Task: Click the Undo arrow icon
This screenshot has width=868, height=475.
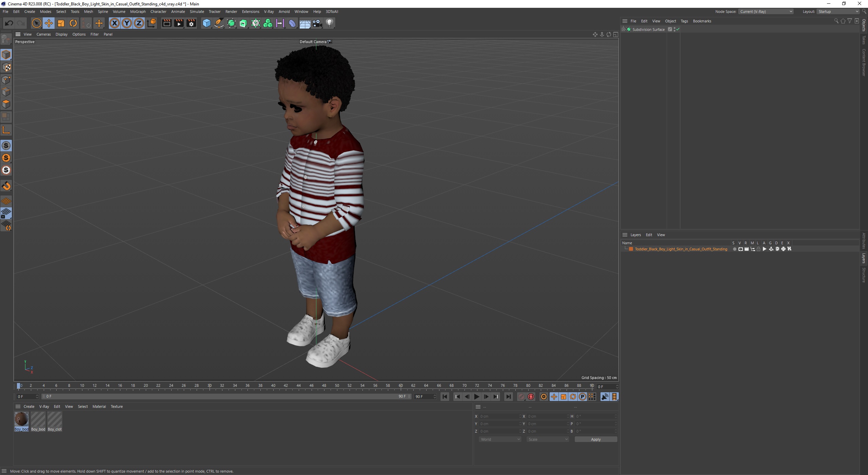Action: (x=9, y=23)
